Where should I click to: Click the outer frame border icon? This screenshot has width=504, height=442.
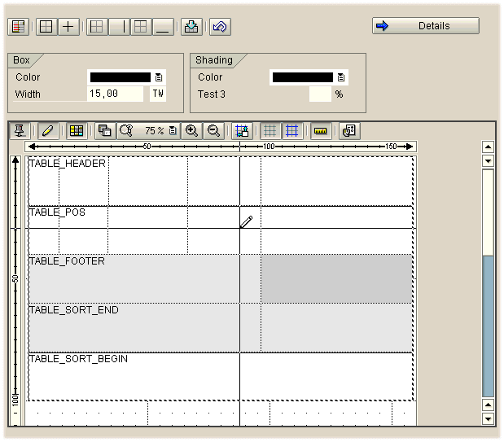point(46,26)
